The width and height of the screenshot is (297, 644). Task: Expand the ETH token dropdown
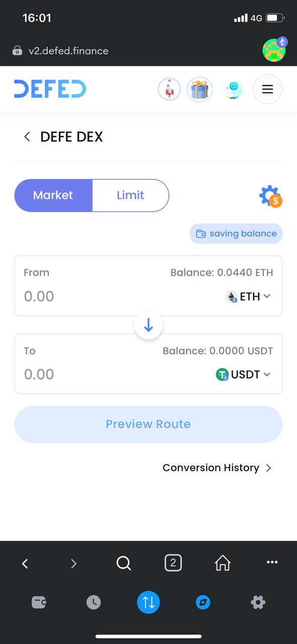(248, 296)
